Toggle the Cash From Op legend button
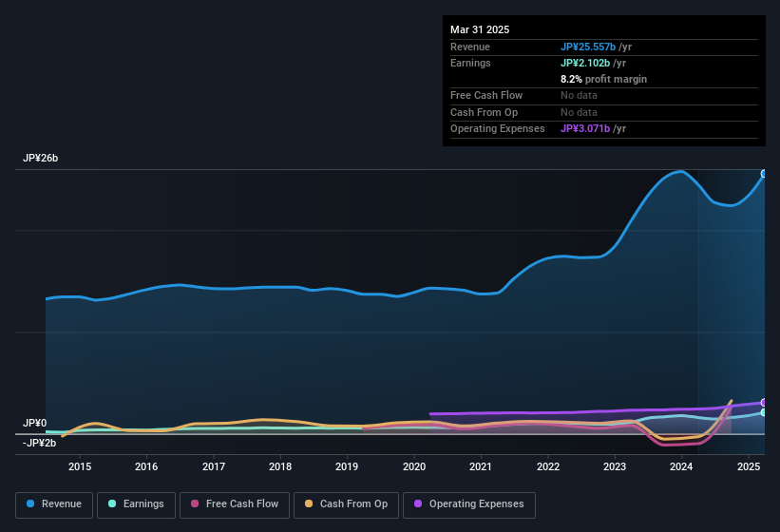 click(x=346, y=504)
